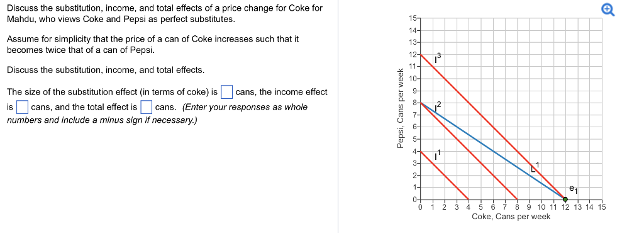Click the I2 indifference curve label
644x233 pixels.
pos(438,107)
